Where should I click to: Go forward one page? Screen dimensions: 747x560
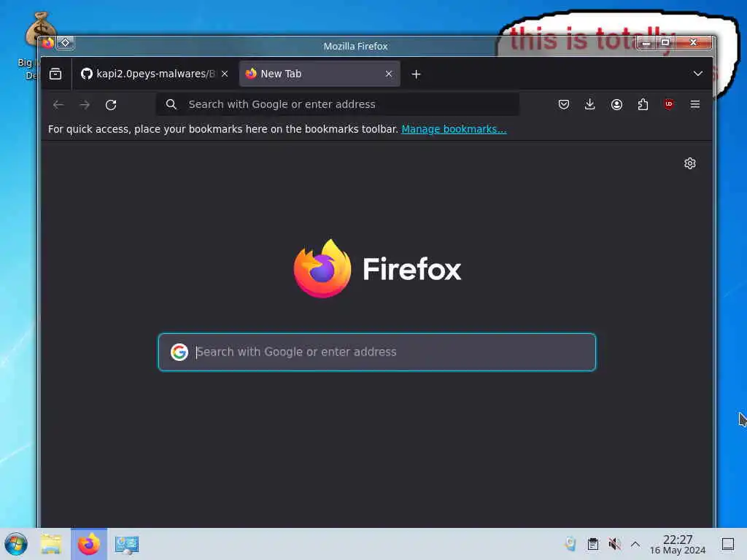click(85, 104)
